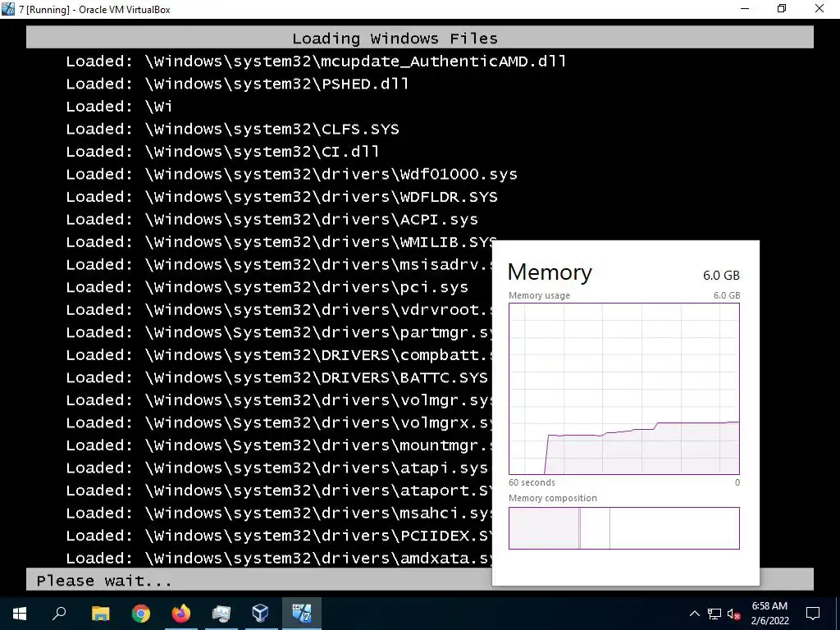Show hidden system tray icons
The image size is (840, 630).
pyautogui.click(x=694, y=614)
